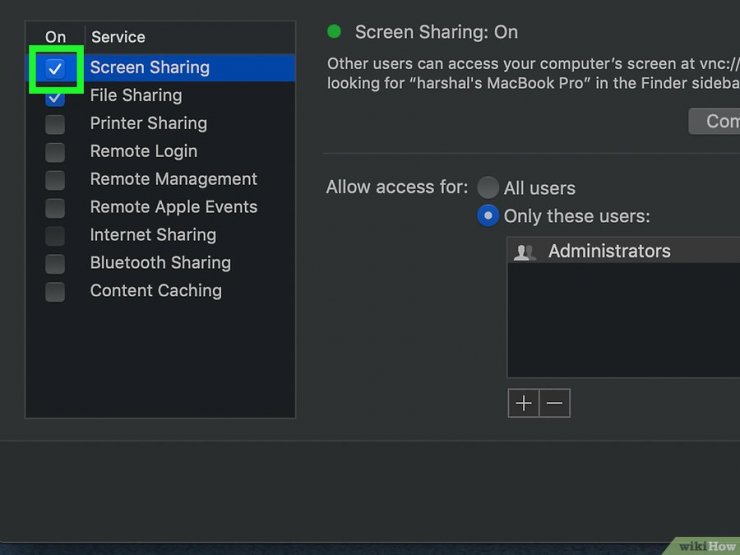The width and height of the screenshot is (740, 555).
Task: Select the All users radio button
Action: point(488,188)
